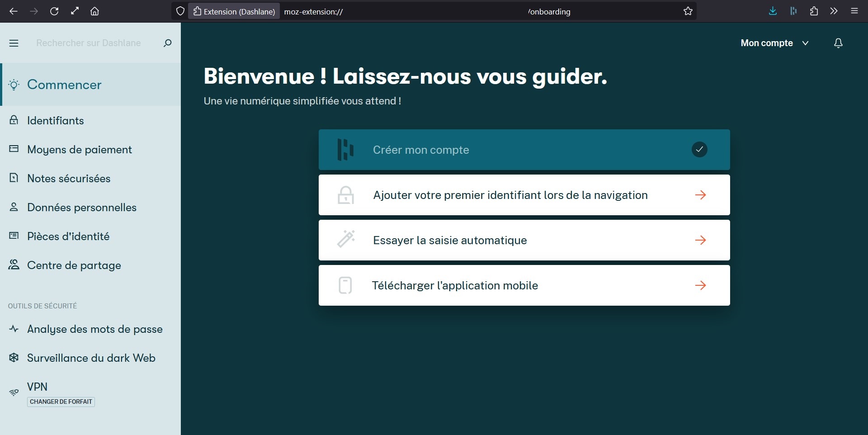This screenshot has width=868, height=435.
Task: Click arrow for Télécharger l'application mobile
Action: coord(700,285)
